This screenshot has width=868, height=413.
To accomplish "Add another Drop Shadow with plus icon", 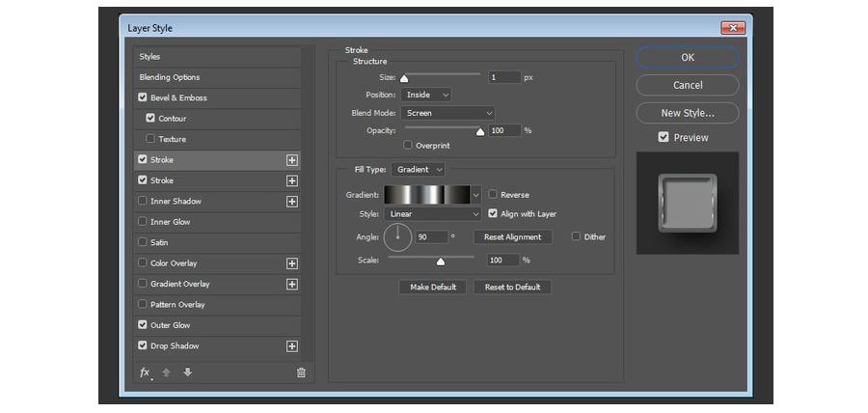I will coord(291,346).
